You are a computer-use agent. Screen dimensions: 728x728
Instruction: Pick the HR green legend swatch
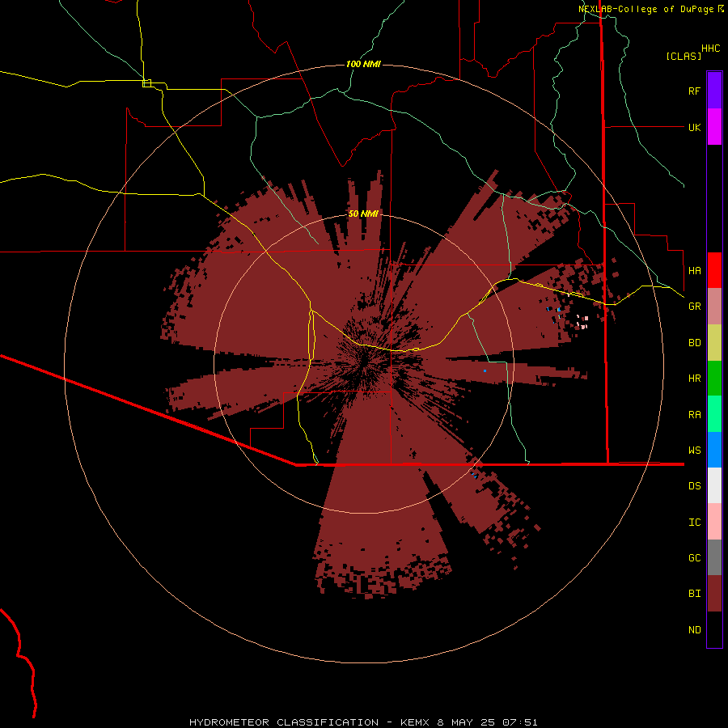tap(714, 379)
